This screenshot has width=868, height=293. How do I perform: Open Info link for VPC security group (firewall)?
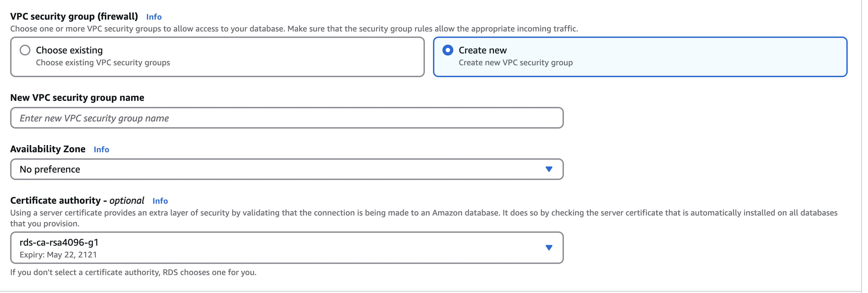154,17
